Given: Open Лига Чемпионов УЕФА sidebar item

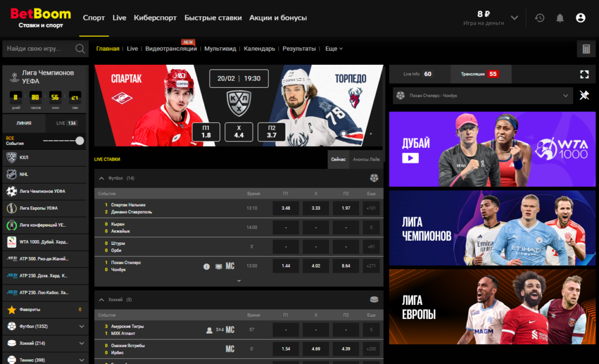Looking at the screenshot, I should tap(44, 191).
